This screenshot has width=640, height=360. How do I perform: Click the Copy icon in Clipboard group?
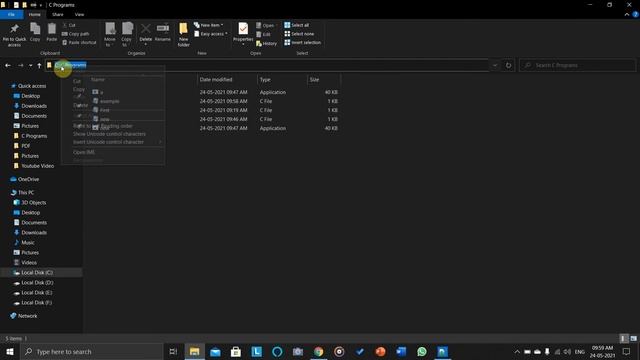(x=35, y=29)
